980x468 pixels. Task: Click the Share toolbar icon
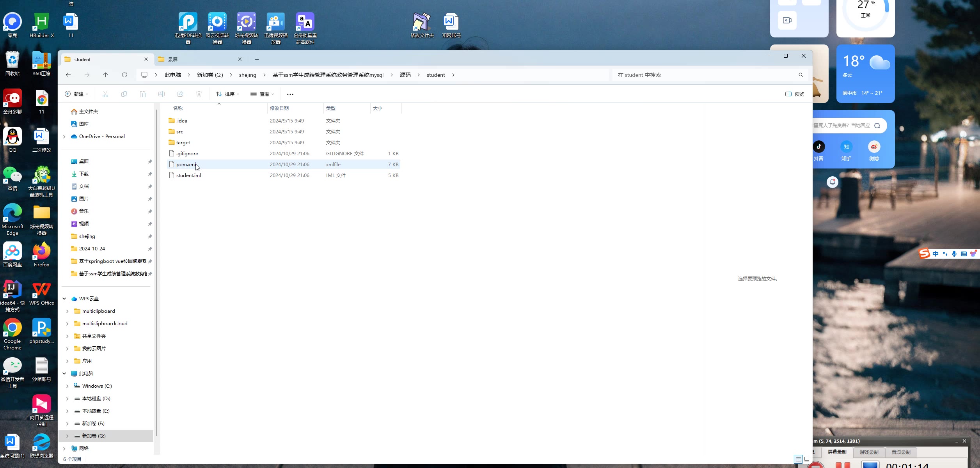180,94
